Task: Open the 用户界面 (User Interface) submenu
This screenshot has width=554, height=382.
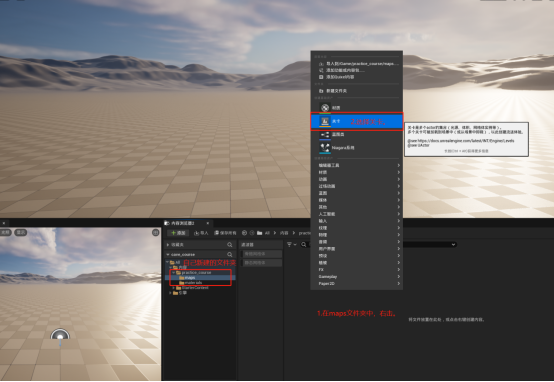Action: tap(356, 249)
